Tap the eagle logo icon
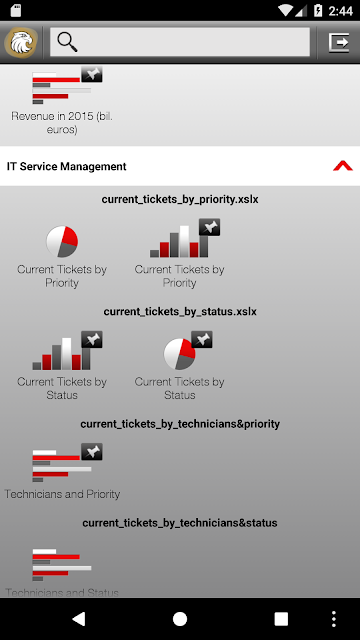This screenshot has height=640, width=360. point(21,42)
